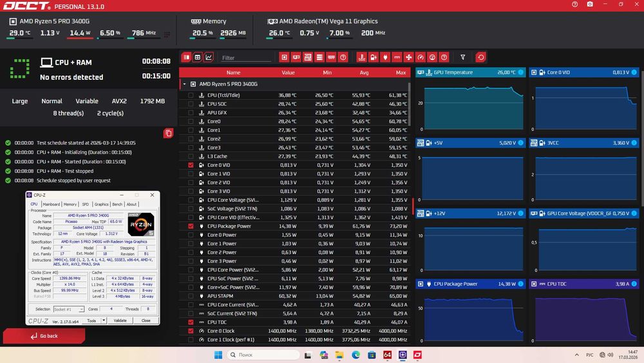Click the Go back button
644x363 pixels.
[x=44, y=336]
